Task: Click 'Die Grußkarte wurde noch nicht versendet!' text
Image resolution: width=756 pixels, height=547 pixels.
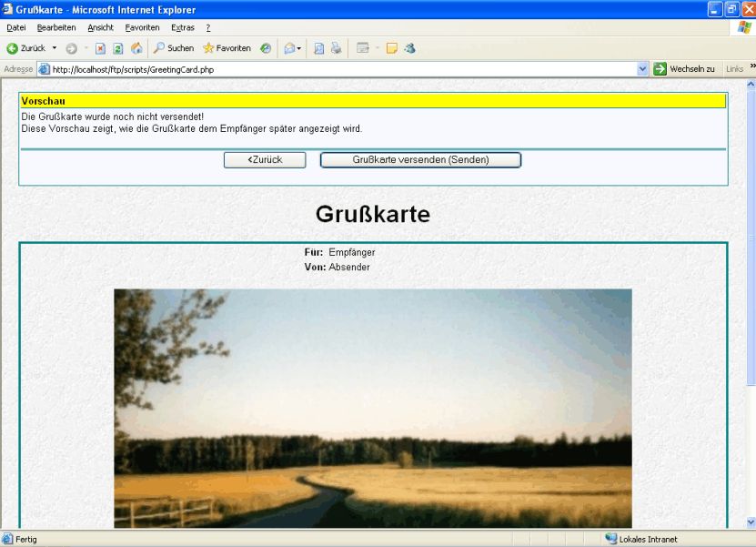Action: [x=112, y=116]
